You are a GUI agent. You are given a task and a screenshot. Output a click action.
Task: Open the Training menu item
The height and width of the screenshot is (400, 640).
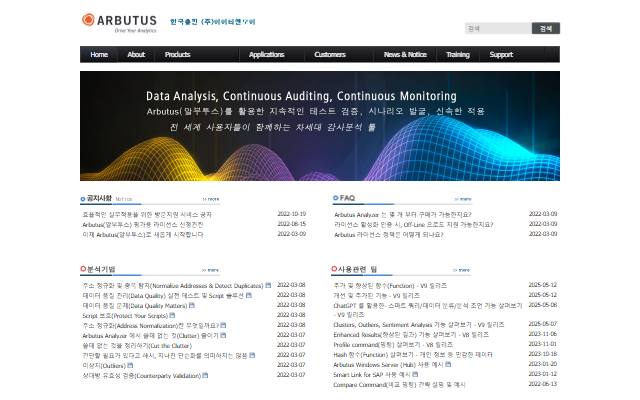click(458, 54)
